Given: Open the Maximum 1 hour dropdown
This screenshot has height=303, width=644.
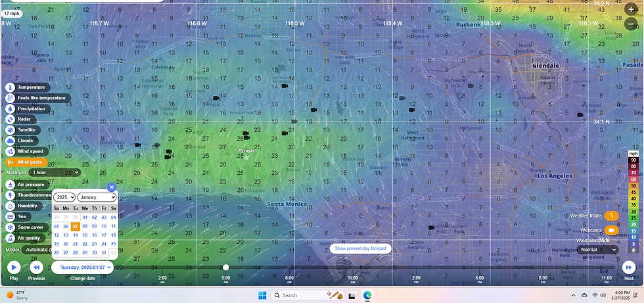Looking at the screenshot, I should (55, 173).
